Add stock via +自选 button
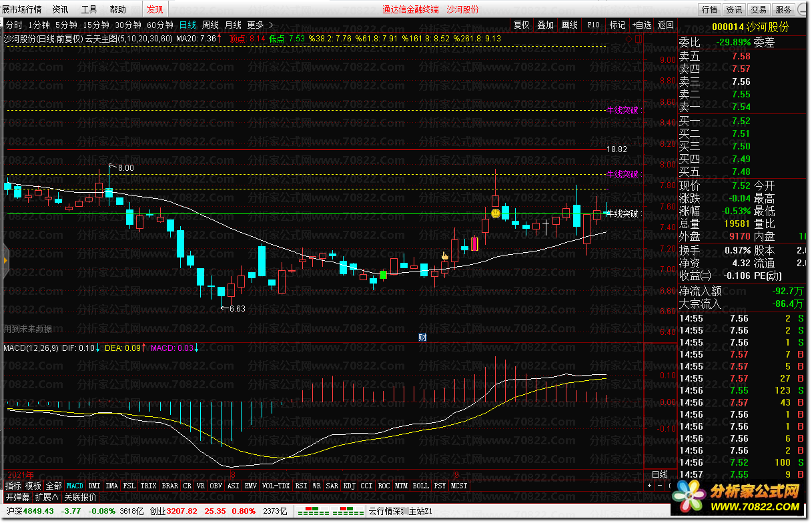 (x=642, y=25)
